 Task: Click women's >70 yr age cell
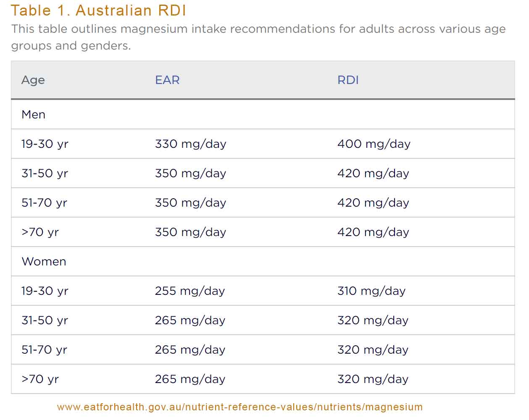40,379
